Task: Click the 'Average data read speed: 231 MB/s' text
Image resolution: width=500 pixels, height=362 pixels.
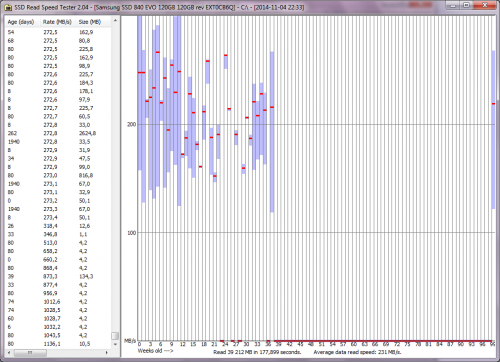Action: 357,352
